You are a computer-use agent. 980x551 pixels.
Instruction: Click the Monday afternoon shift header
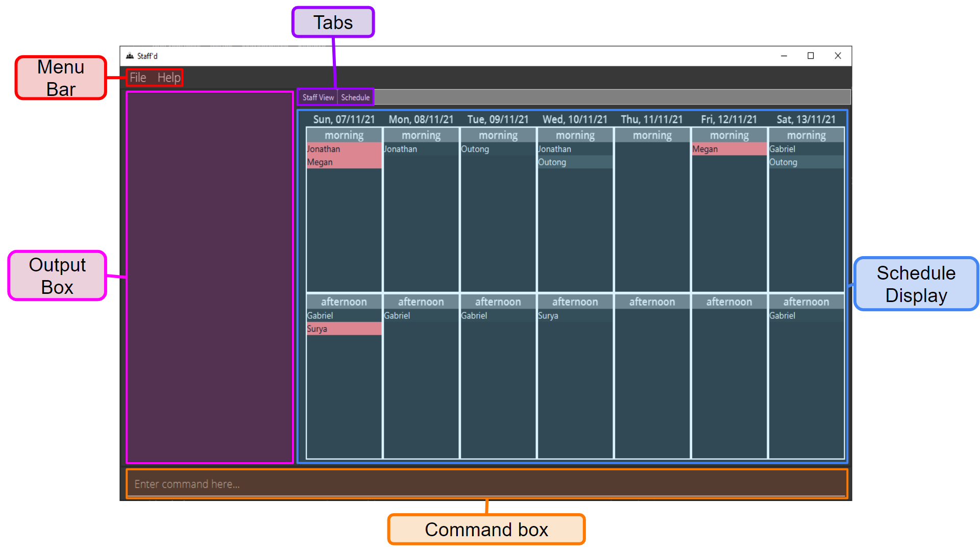point(421,302)
